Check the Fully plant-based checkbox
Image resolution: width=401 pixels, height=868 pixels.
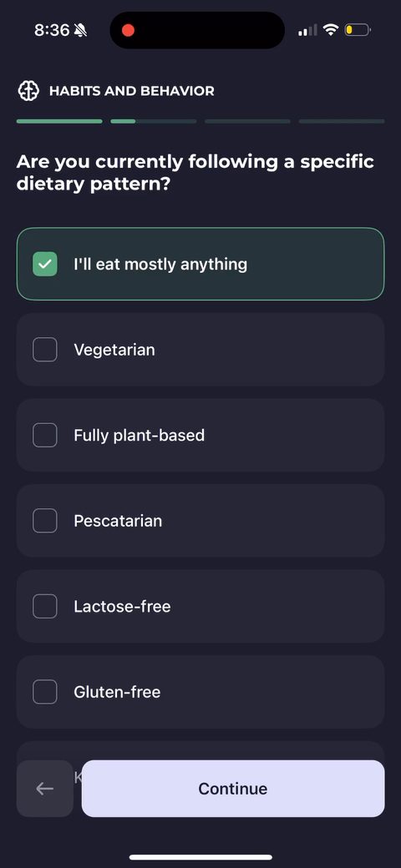45,435
